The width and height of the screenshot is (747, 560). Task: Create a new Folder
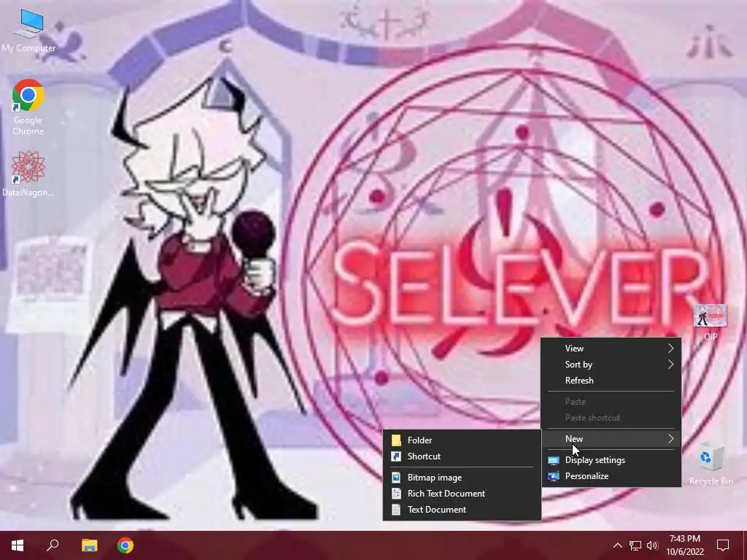pyautogui.click(x=462, y=440)
